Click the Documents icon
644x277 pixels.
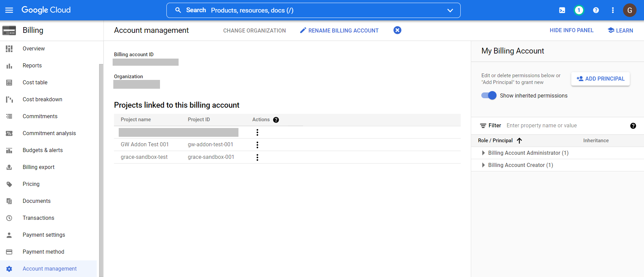pyautogui.click(x=9, y=201)
